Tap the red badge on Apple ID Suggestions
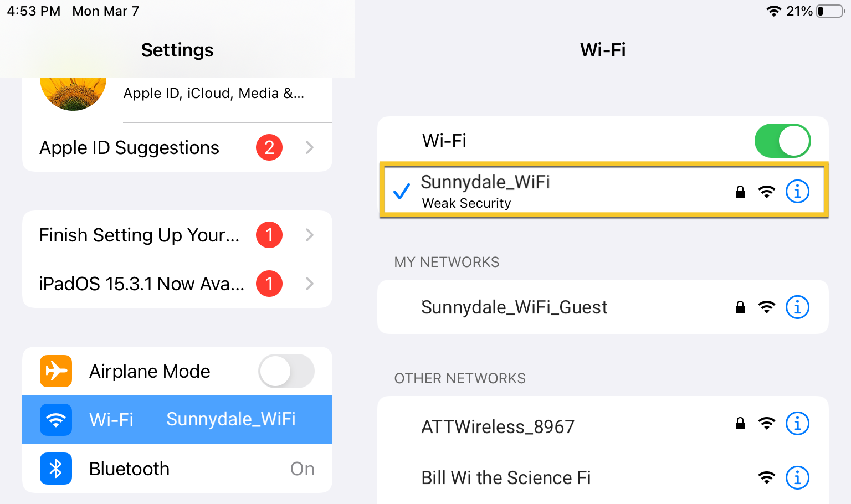The image size is (851, 504). pos(269,147)
